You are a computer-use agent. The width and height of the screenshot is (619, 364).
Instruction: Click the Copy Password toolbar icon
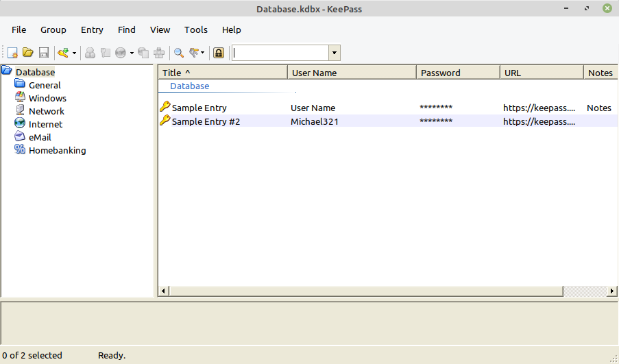(x=105, y=53)
